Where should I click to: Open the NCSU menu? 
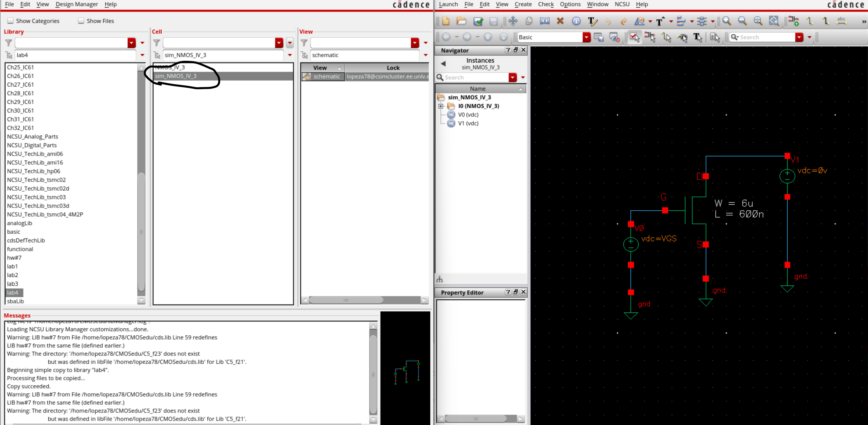click(x=622, y=4)
